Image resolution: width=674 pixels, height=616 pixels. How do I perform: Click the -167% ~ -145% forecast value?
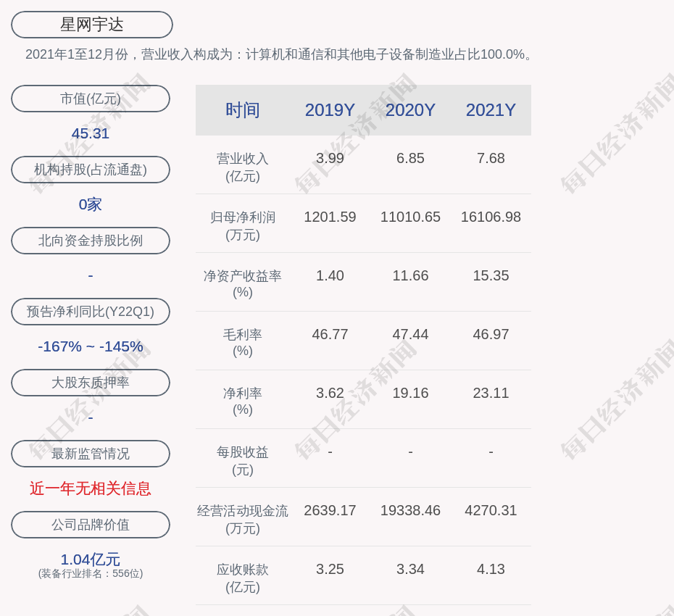[x=91, y=346]
